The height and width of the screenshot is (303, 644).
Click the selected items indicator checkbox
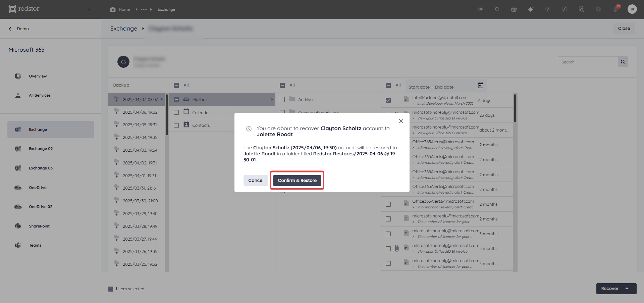coord(111,289)
